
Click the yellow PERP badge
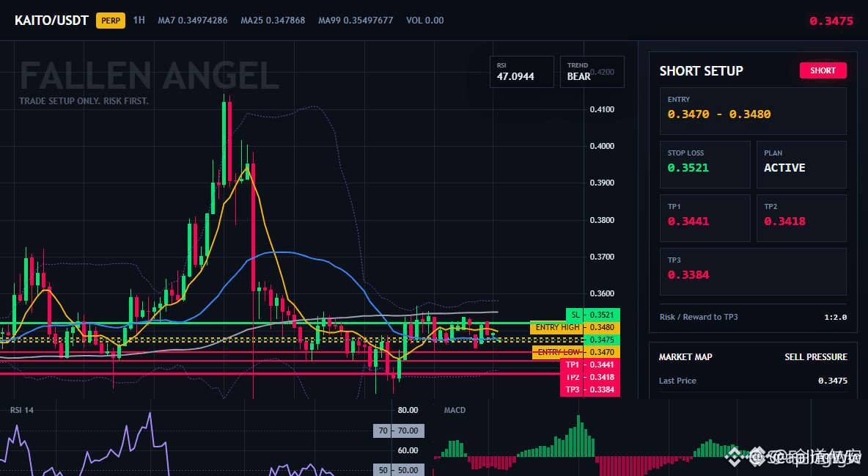(111, 21)
